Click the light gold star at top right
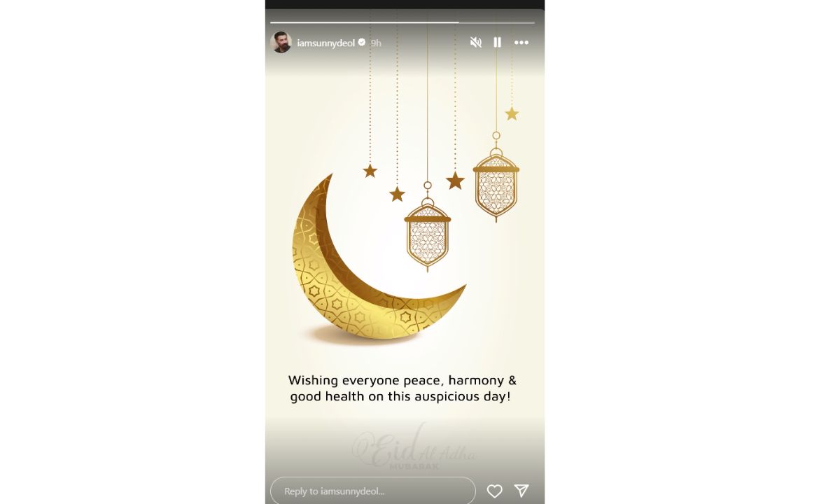Viewport: 840px width, 504px height. tap(512, 113)
